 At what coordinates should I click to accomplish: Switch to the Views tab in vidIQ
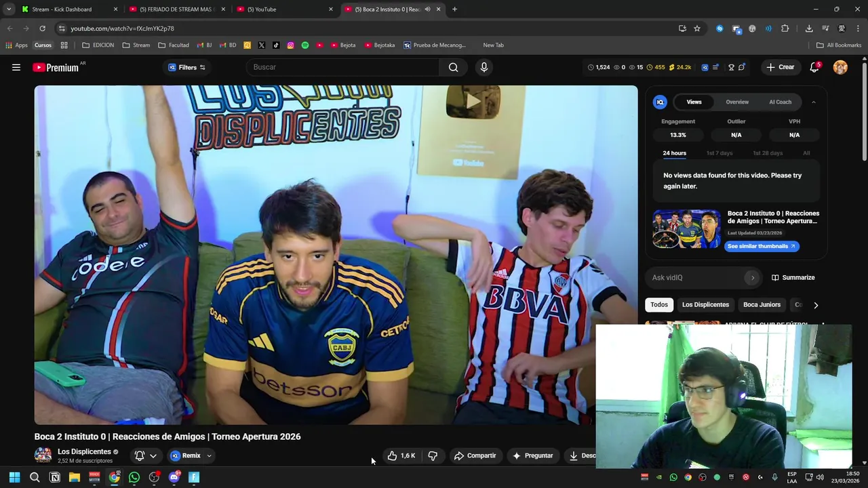pyautogui.click(x=694, y=102)
